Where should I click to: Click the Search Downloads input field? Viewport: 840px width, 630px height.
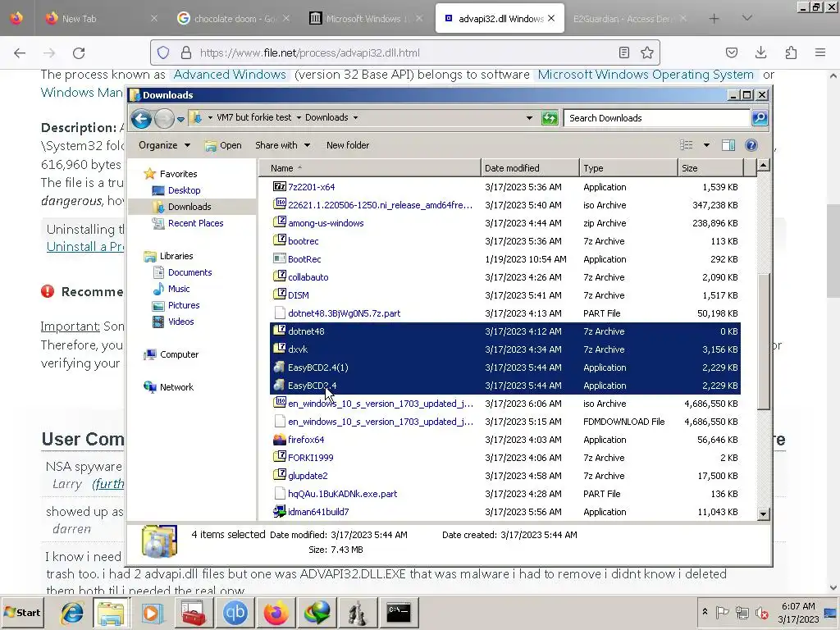(x=656, y=118)
